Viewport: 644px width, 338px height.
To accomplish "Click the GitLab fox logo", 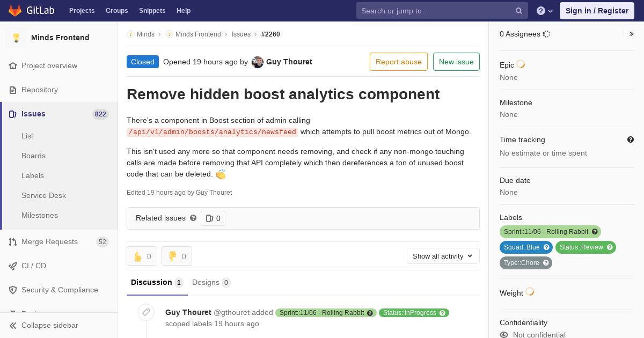I will [x=15, y=10].
